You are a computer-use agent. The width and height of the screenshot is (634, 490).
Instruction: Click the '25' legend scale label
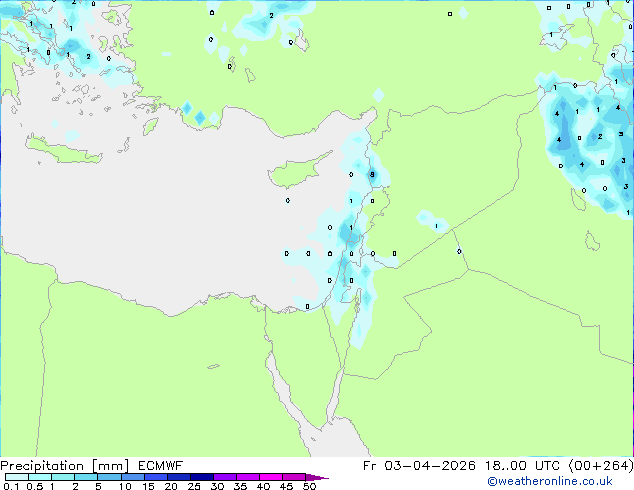pyautogui.click(x=194, y=486)
